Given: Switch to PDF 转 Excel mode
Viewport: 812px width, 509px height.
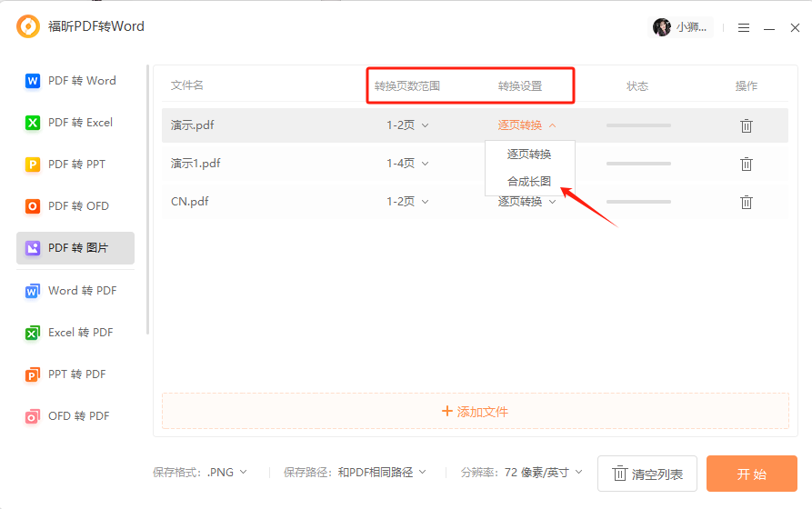Looking at the screenshot, I should tap(75, 123).
